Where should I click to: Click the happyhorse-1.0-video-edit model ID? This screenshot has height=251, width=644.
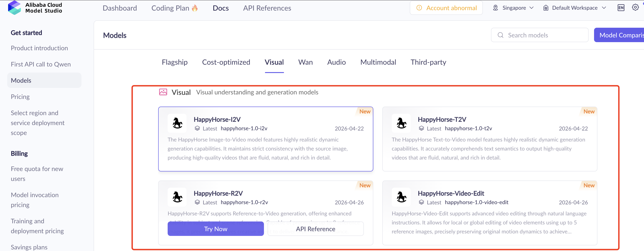point(477,202)
